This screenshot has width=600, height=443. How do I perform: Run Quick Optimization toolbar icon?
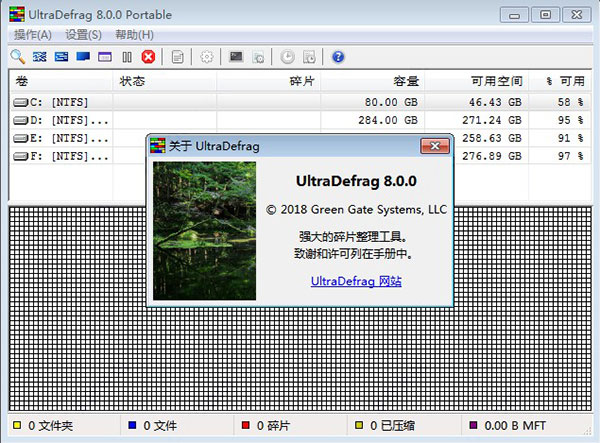tap(61, 57)
